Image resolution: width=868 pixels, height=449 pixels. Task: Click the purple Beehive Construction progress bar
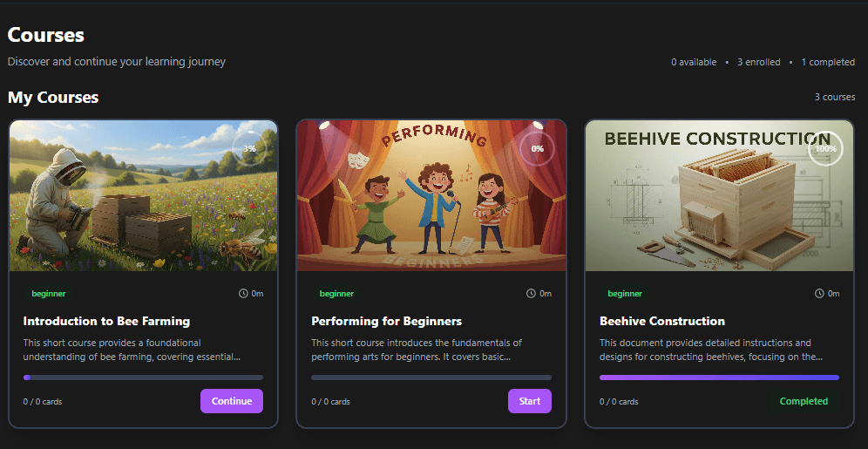(x=719, y=378)
